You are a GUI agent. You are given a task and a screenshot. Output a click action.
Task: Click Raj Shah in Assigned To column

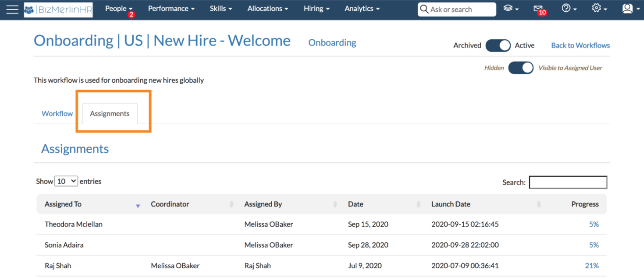(59, 266)
